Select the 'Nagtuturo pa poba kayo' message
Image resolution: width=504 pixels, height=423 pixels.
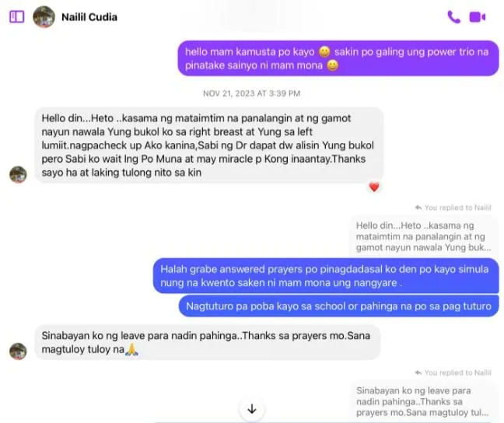click(x=339, y=306)
